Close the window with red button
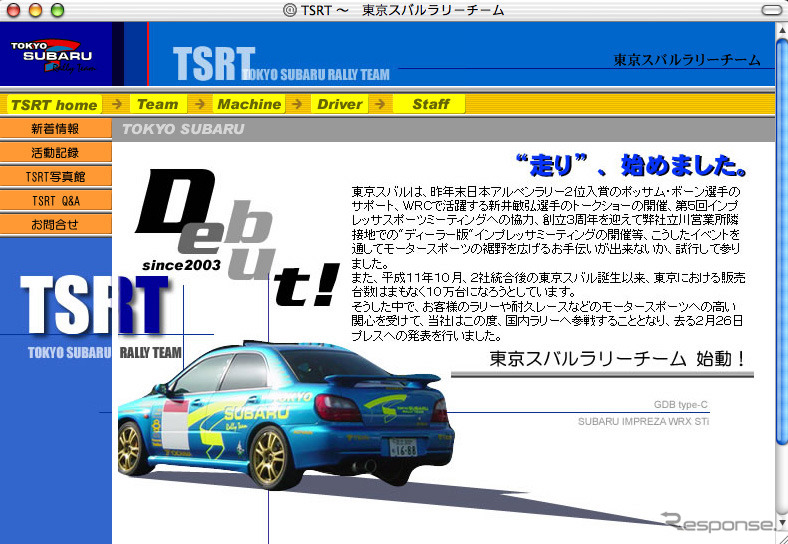Image resolution: width=788 pixels, height=544 pixels. [13, 10]
